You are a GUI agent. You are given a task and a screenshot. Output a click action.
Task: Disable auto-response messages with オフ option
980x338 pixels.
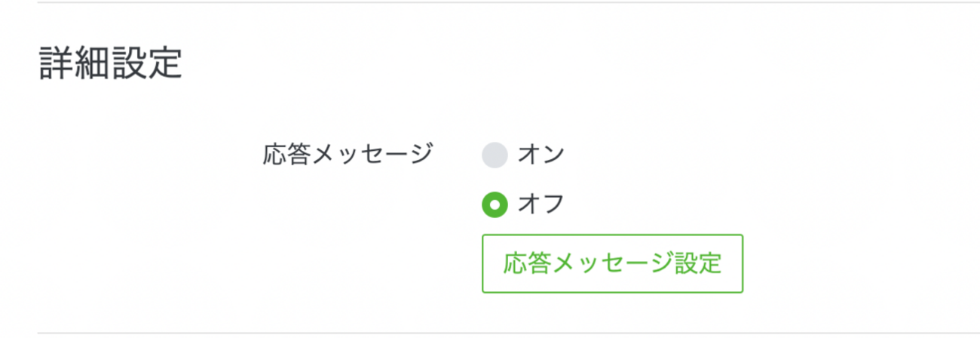[495, 204]
